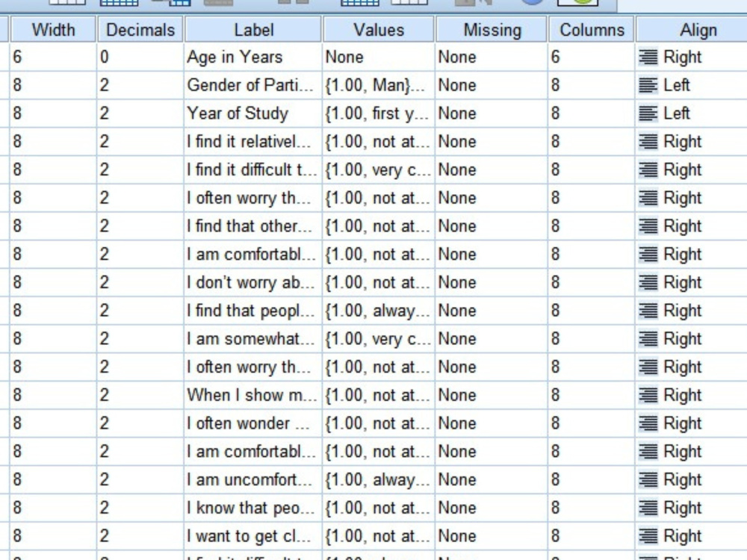Click the left-align icon in the Gender row
The width and height of the screenshot is (747, 560).
[x=648, y=84]
